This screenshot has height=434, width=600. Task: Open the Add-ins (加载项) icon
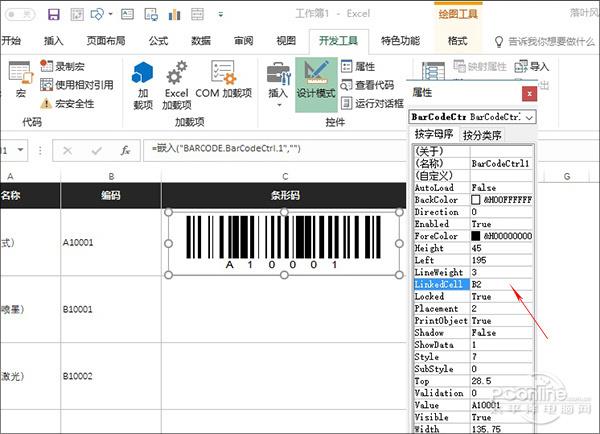143,85
